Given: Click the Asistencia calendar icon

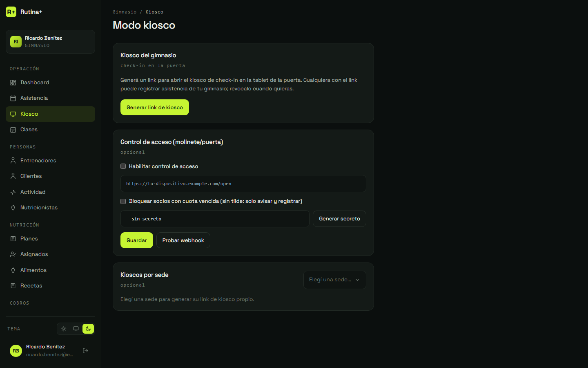Looking at the screenshot, I should pos(13,98).
